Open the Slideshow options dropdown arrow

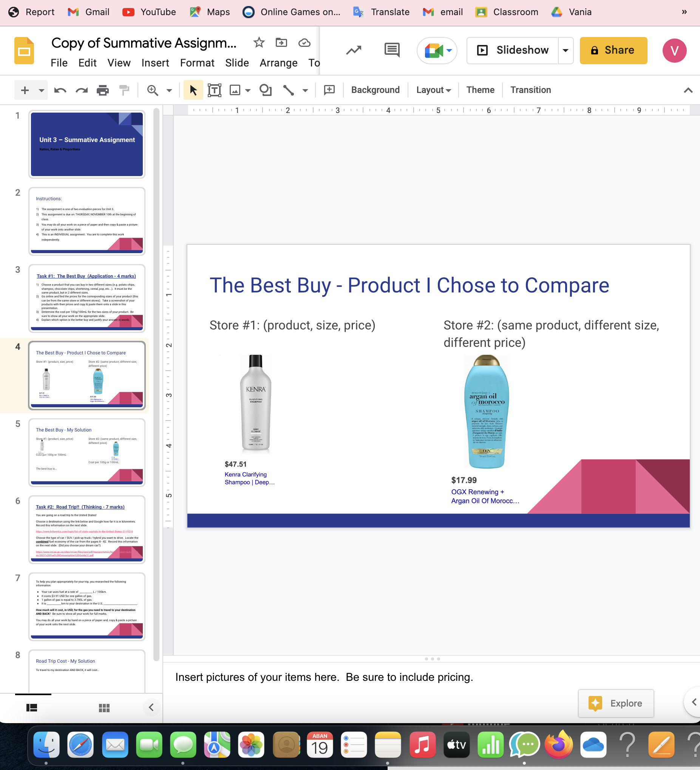566,50
